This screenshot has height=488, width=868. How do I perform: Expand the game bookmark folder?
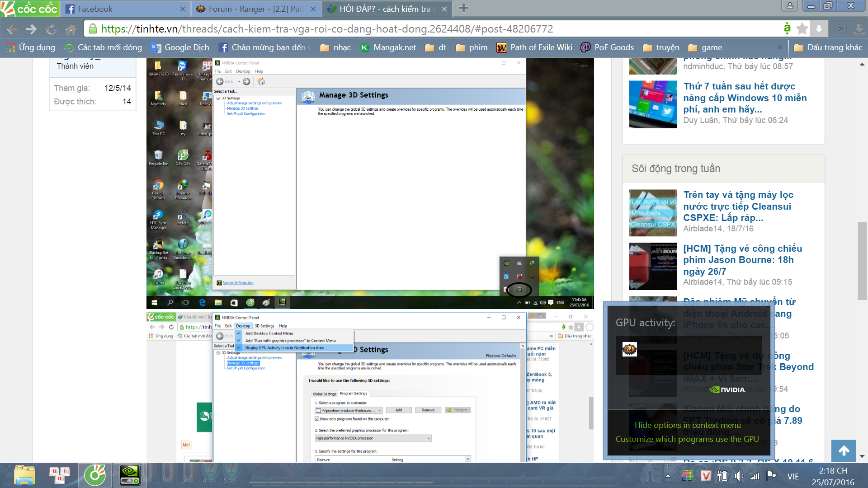point(705,47)
